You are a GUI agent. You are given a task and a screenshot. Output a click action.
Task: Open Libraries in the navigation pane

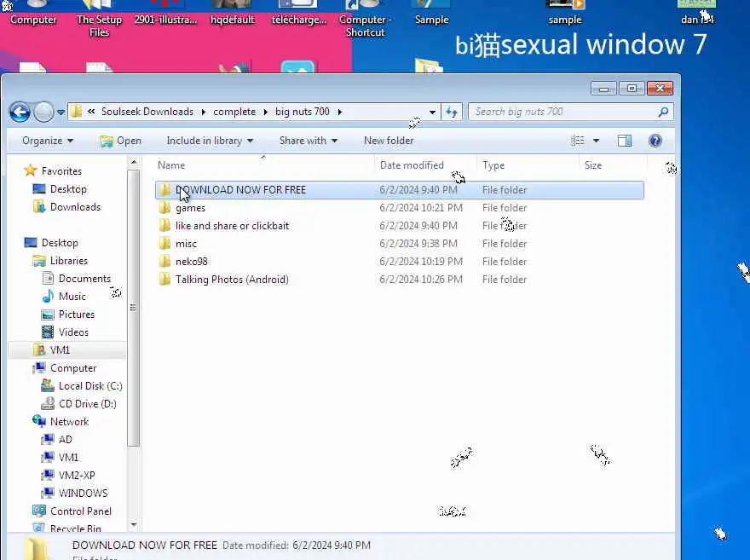[x=69, y=261]
